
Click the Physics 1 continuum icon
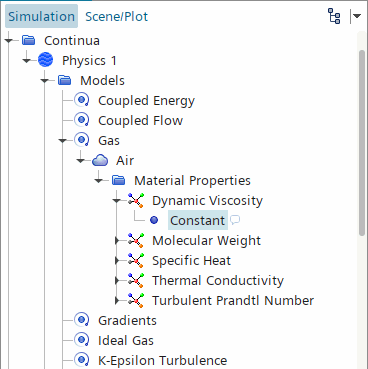click(x=45, y=60)
